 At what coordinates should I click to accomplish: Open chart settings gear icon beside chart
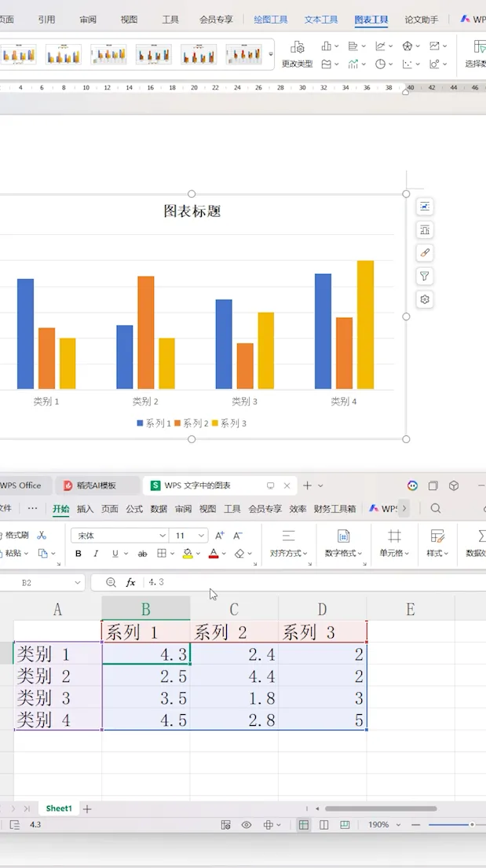(425, 299)
